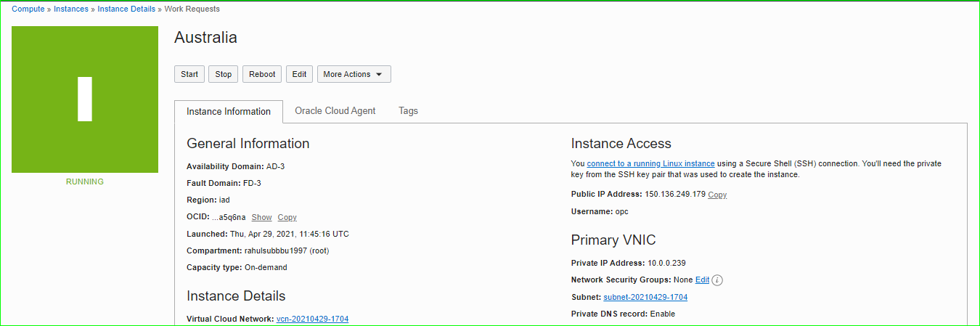Click the green instance status icon
This screenshot has width=980, height=326.
85,99
